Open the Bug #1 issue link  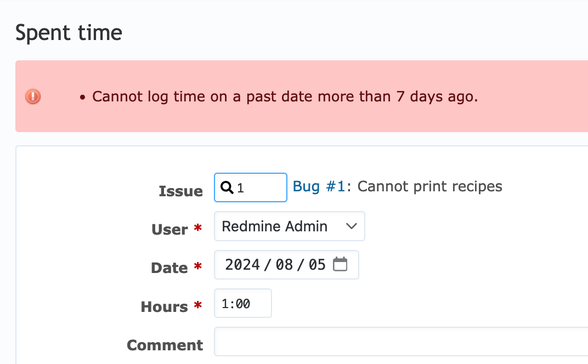tap(319, 186)
